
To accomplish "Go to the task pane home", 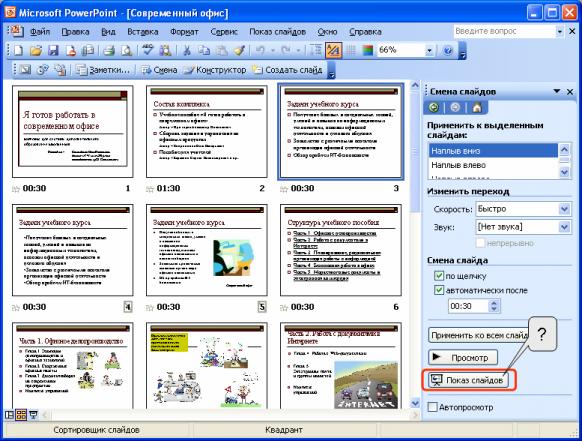I will [477, 108].
